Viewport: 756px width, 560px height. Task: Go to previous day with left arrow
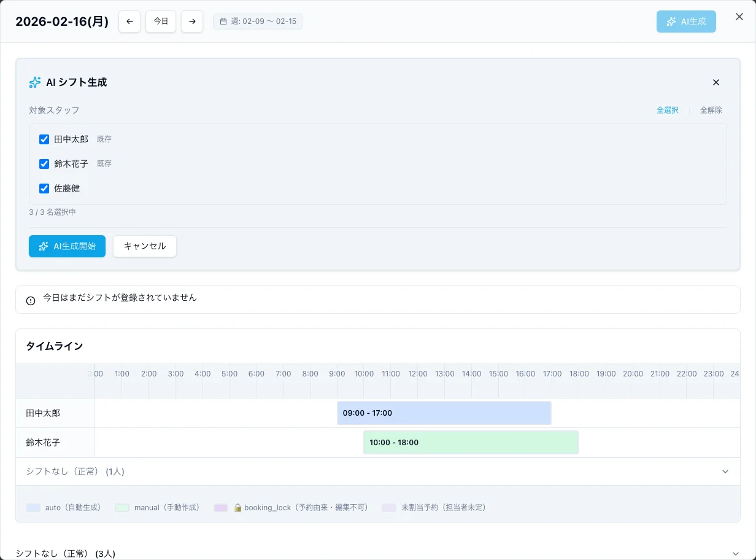pyautogui.click(x=129, y=21)
